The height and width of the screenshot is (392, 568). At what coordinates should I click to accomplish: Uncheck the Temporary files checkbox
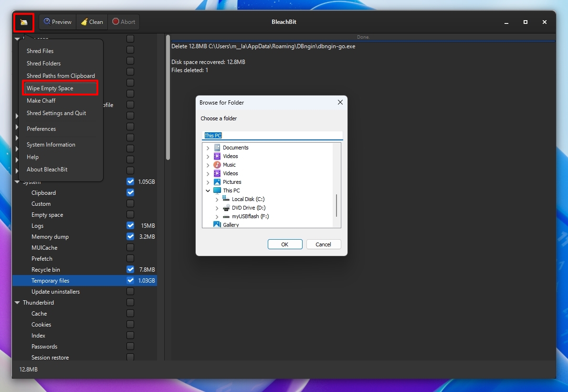130,280
